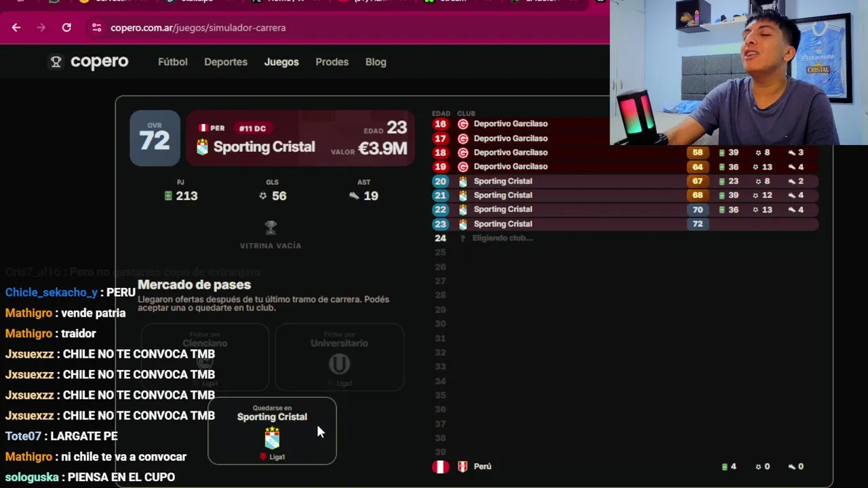The height and width of the screenshot is (488, 868).
Task: Reload the copero.com.ar page
Action: click(x=66, y=28)
